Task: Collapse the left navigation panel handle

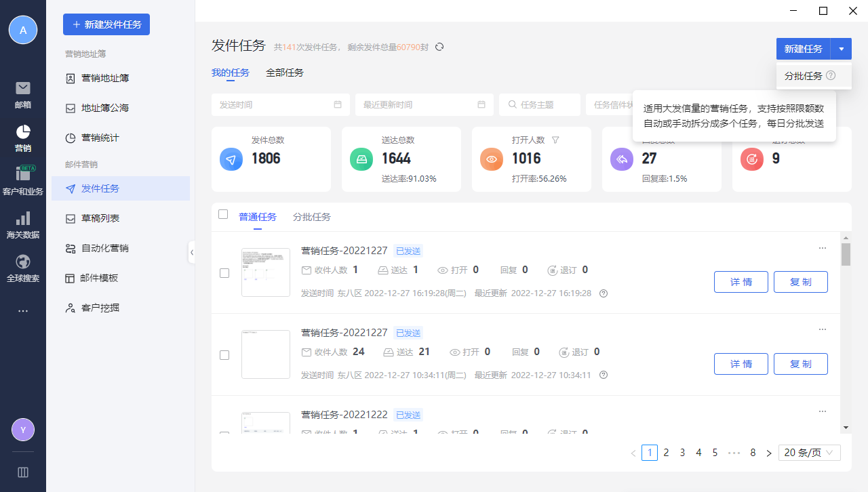Action: click(191, 251)
